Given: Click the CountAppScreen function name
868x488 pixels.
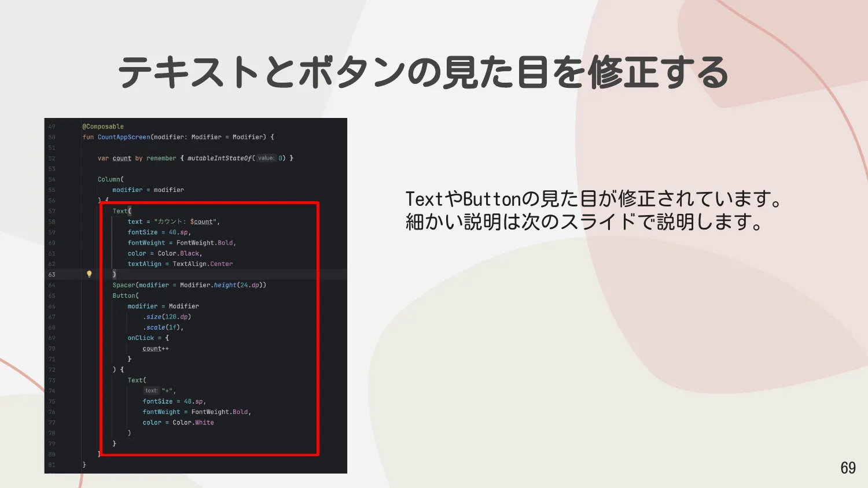Looking at the screenshot, I should pyautogui.click(x=124, y=136).
